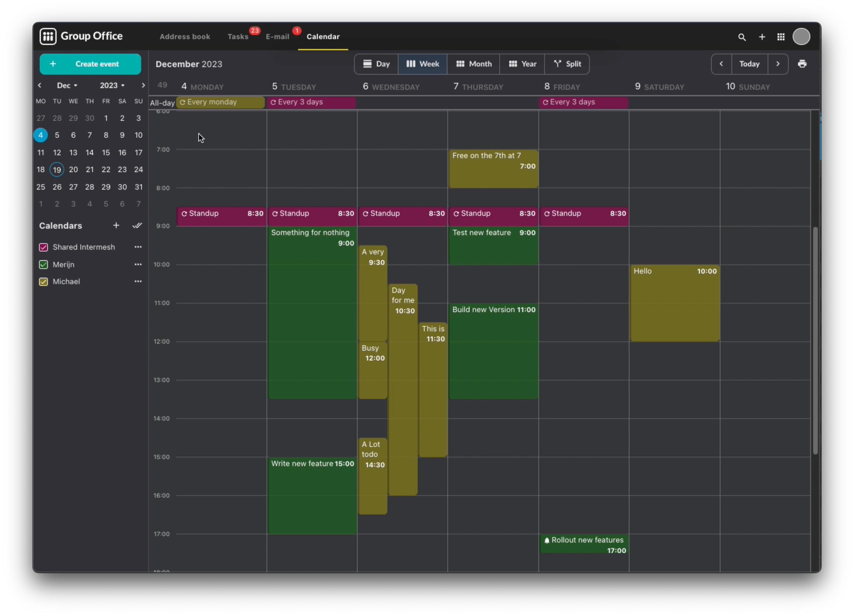Open the user avatar menu
This screenshot has height=616, width=854.
point(801,37)
